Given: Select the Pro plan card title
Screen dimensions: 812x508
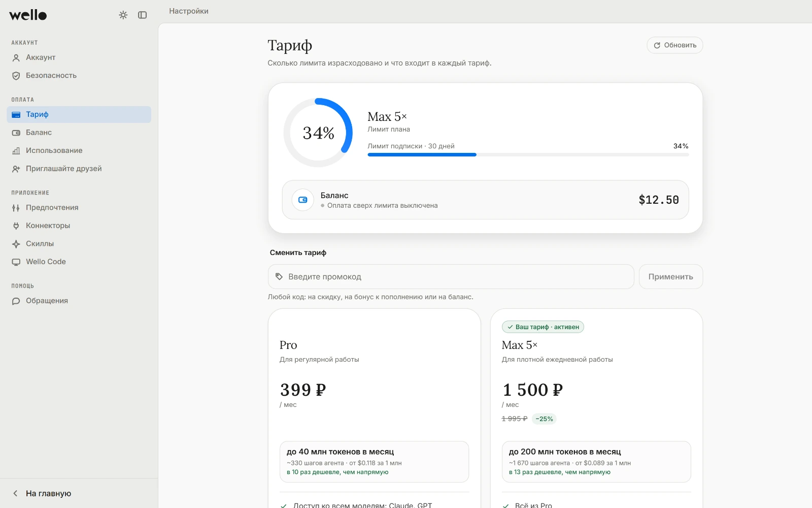Looking at the screenshot, I should 288,345.
